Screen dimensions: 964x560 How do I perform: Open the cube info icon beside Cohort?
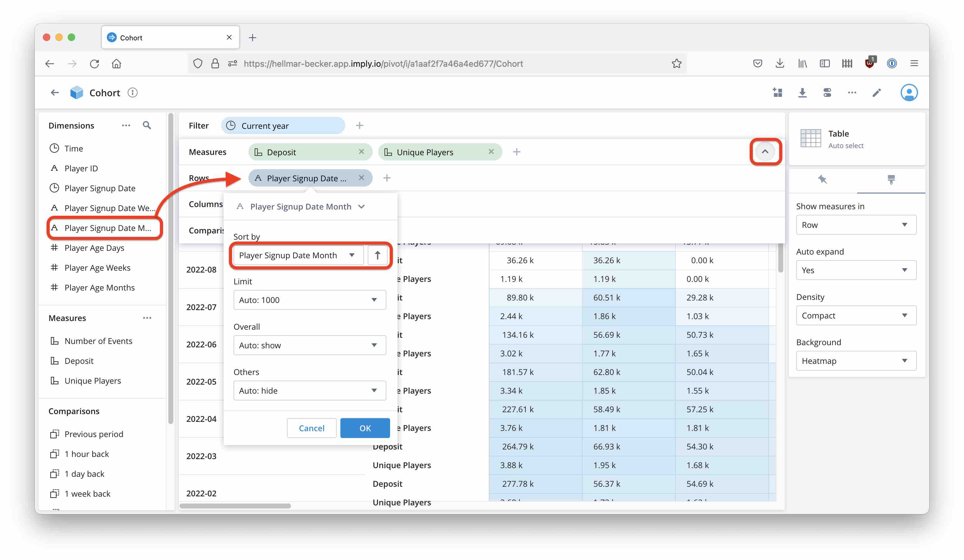pyautogui.click(x=132, y=93)
